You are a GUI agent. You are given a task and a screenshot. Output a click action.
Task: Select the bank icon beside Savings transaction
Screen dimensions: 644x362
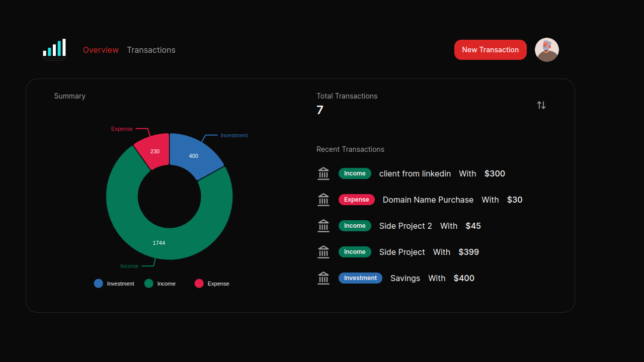[323, 278]
